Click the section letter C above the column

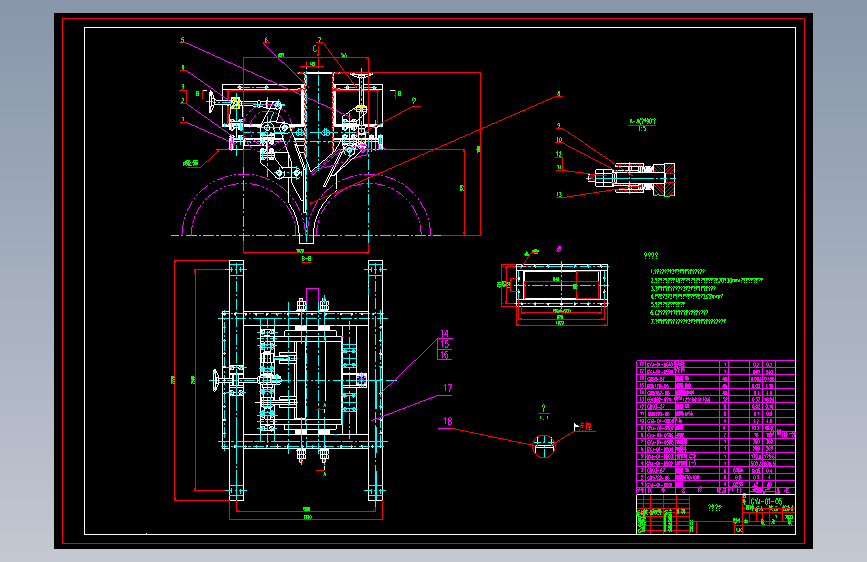pos(315,49)
